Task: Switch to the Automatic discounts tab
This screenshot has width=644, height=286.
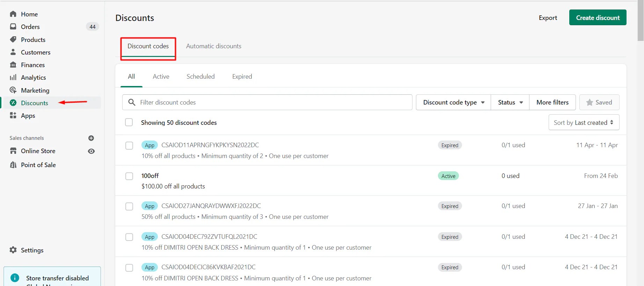Action: (x=214, y=46)
